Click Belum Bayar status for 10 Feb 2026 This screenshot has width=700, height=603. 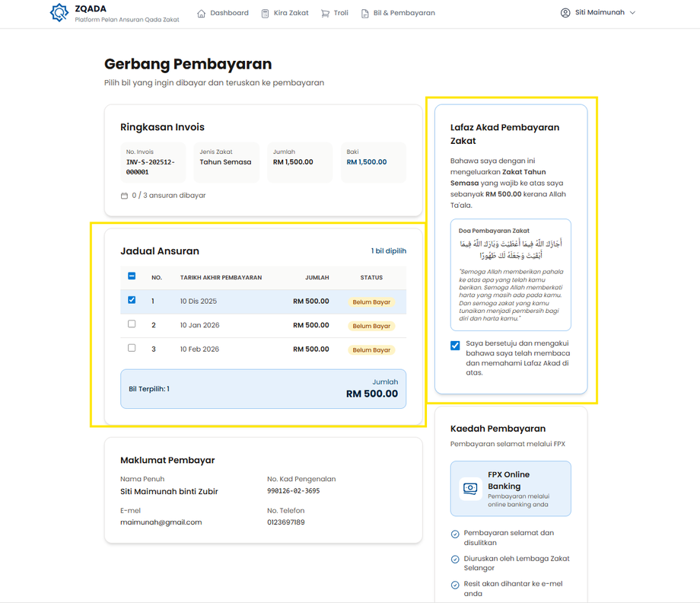coord(371,350)
